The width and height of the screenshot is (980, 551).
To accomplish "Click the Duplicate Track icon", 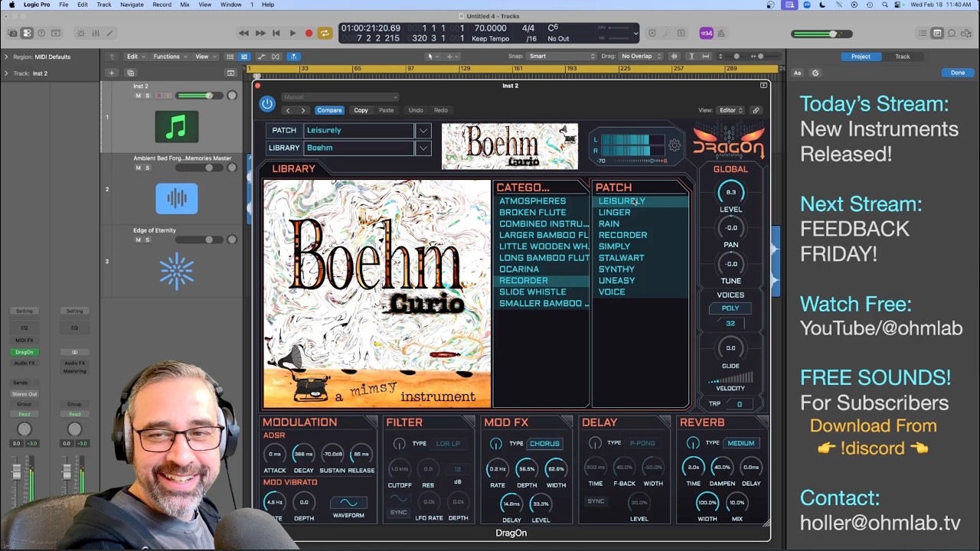I will pos(130,73).
